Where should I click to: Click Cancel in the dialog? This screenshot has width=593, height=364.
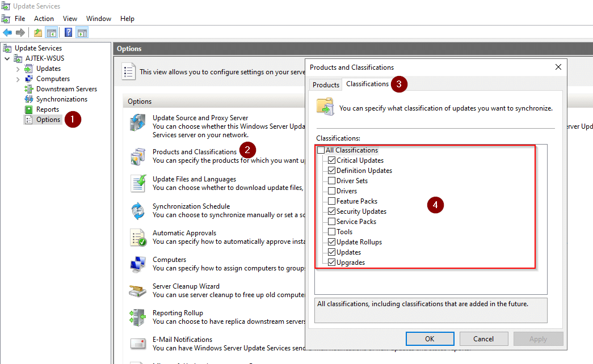(483, 338)
